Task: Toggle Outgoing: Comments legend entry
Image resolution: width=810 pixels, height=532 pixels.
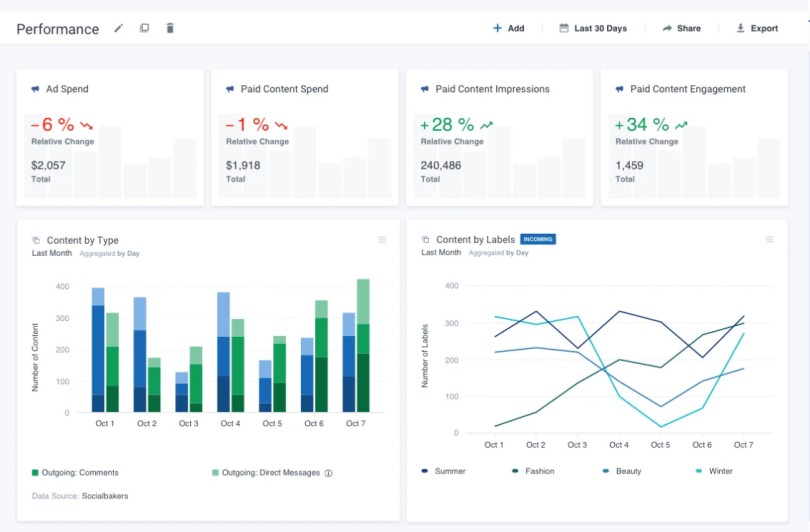Action: (x=75, y=473)
